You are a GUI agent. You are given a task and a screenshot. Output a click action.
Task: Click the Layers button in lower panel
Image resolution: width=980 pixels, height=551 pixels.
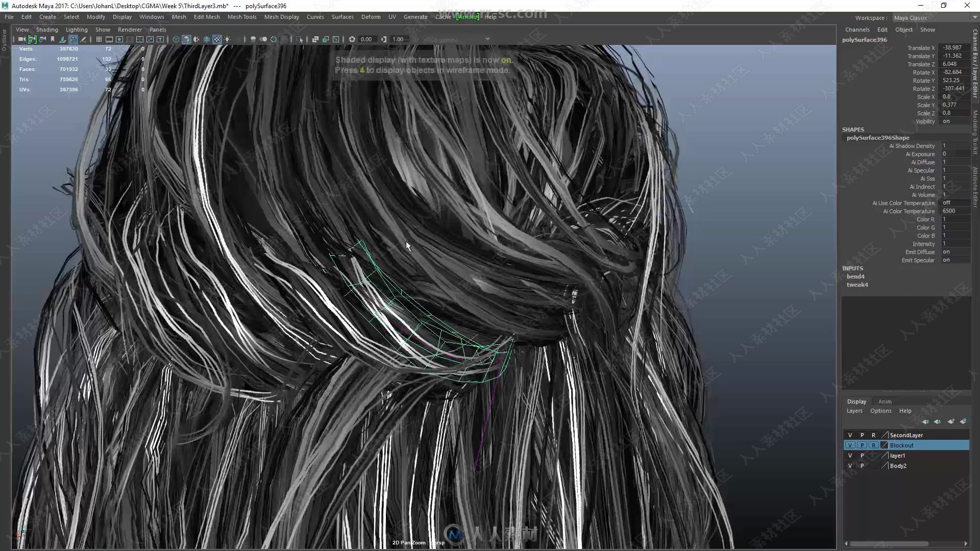(x=855, y=410)
